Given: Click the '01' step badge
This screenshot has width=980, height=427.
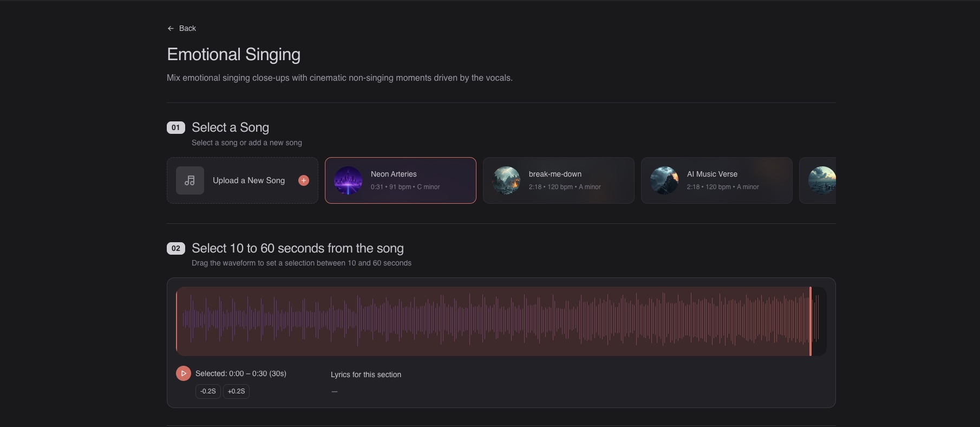Looking at the screenshot, I should [x=176, y=127].
